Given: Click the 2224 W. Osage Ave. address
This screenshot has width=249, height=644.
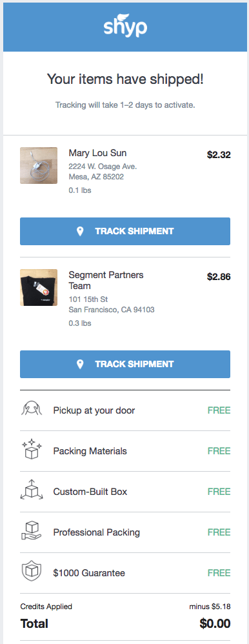Looking at the screenshot, I should pos(103,166).
